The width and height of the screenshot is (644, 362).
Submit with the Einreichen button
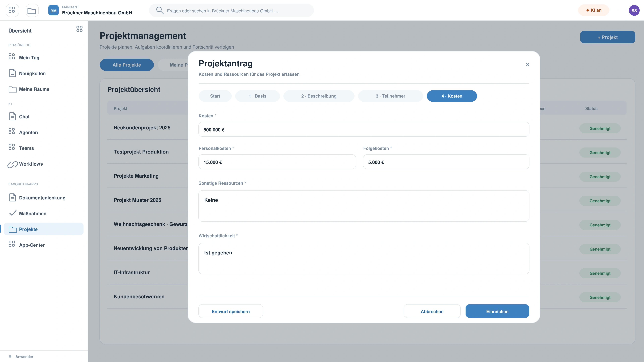click(497, 311)
